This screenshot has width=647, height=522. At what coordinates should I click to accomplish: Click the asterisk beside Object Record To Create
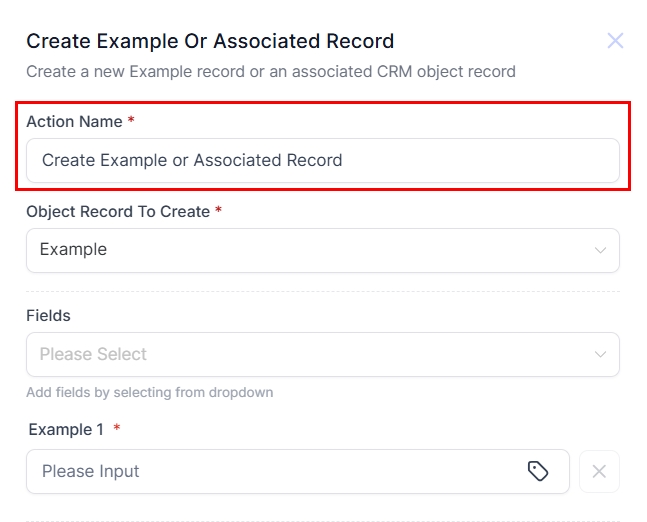click(x=218, y=211)
